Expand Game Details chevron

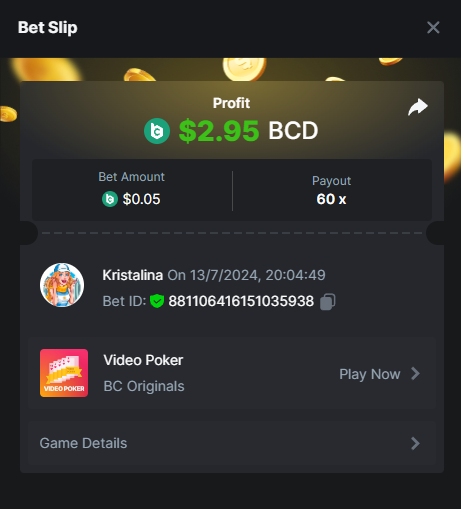(415, 443)
